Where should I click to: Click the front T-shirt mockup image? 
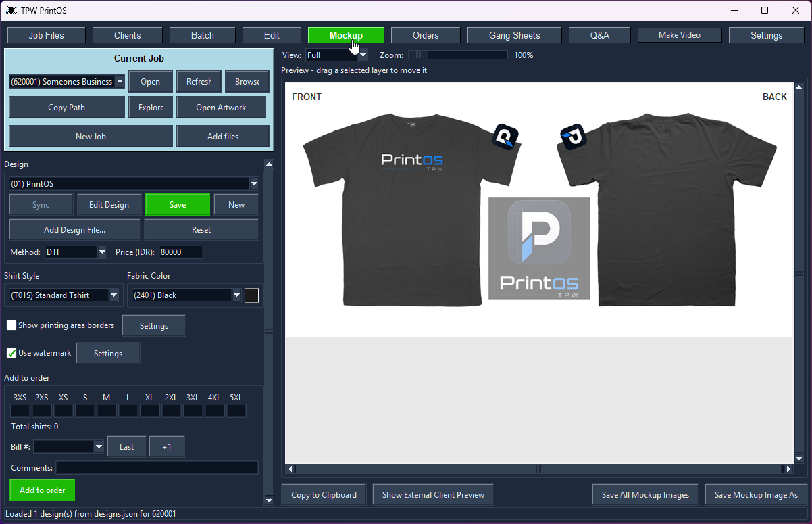click(x=411, y=210)
